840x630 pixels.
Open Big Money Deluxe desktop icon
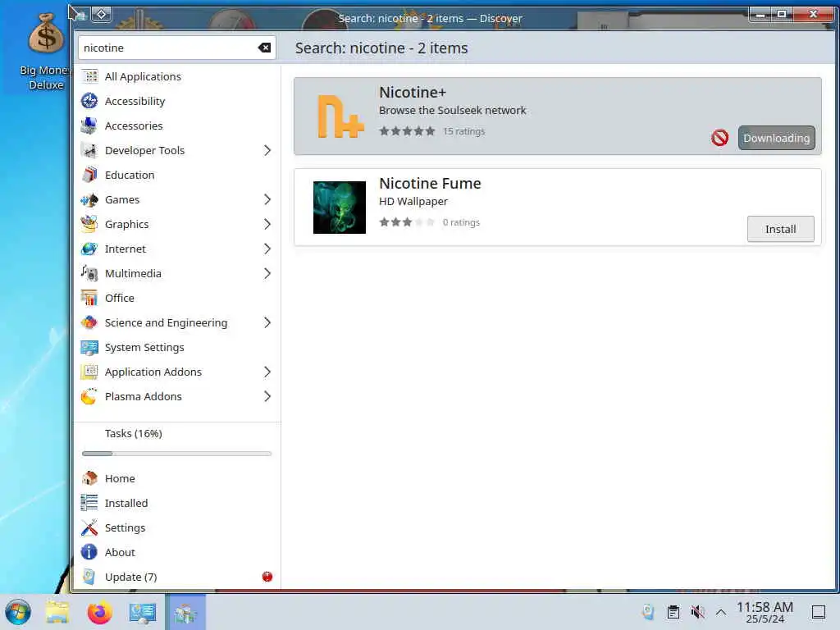[x=46, y=52]
